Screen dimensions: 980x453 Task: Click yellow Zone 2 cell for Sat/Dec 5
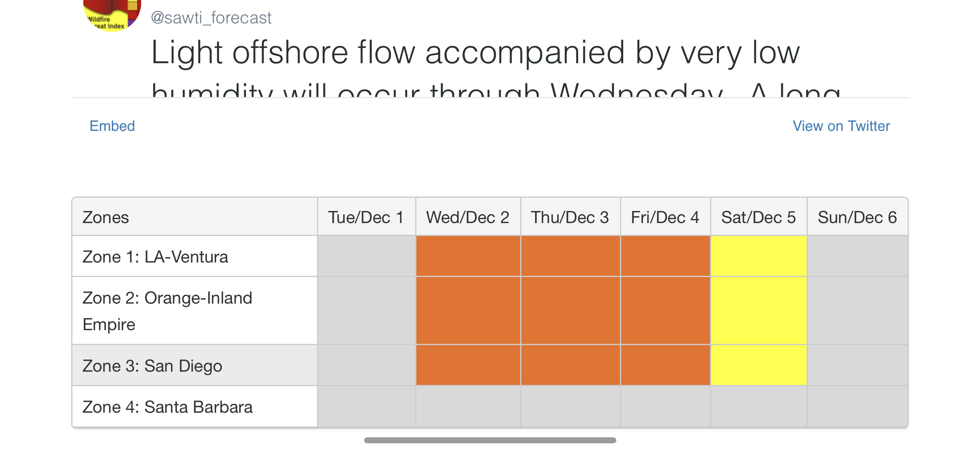759,311
